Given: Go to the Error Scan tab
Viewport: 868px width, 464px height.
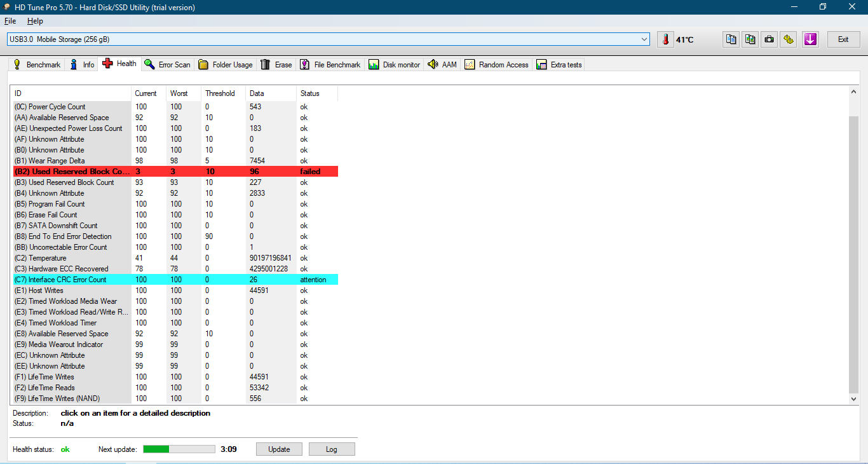Looking at the screenshot, I should (x=167, y=64).
